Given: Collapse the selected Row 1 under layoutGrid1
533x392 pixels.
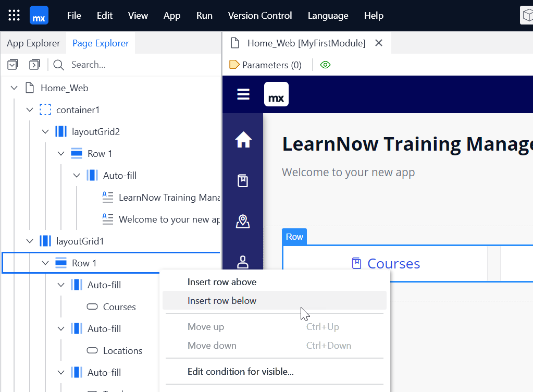Looking at the screenshot, I should 45,263.
